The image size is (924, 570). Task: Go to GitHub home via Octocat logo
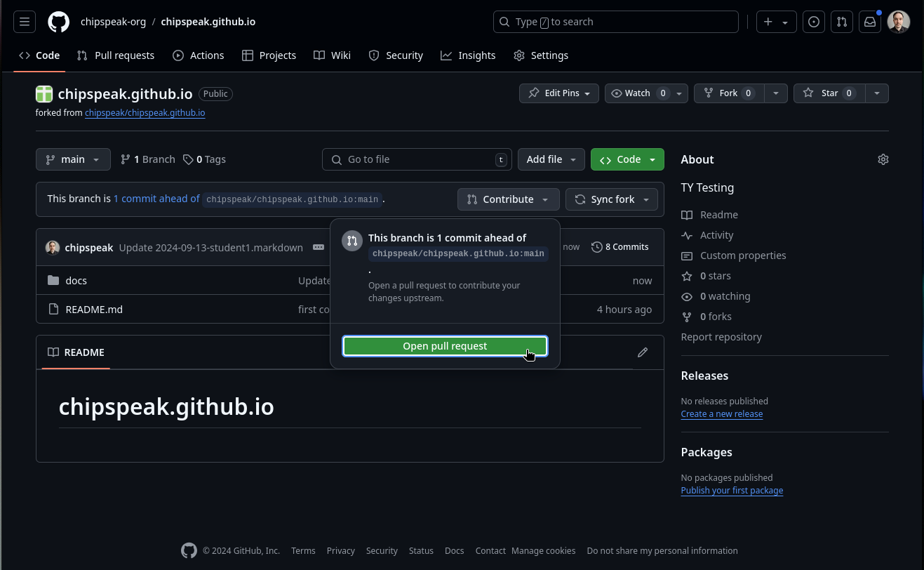pos(59,22)
